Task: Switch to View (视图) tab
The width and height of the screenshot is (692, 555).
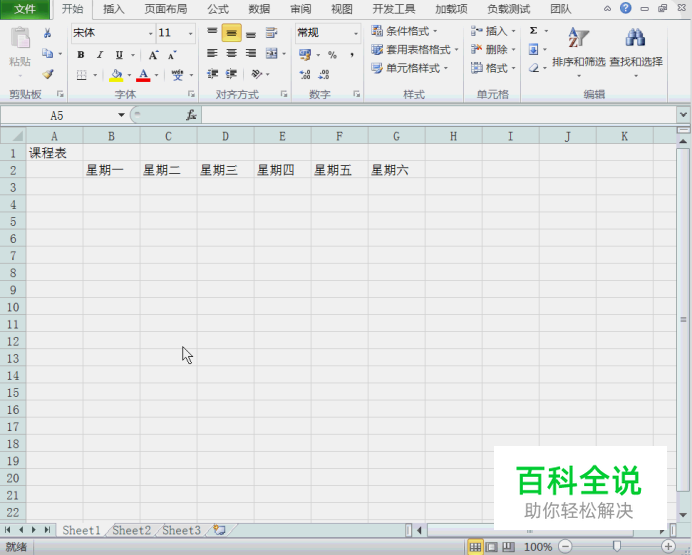Action: click(342, 9)
